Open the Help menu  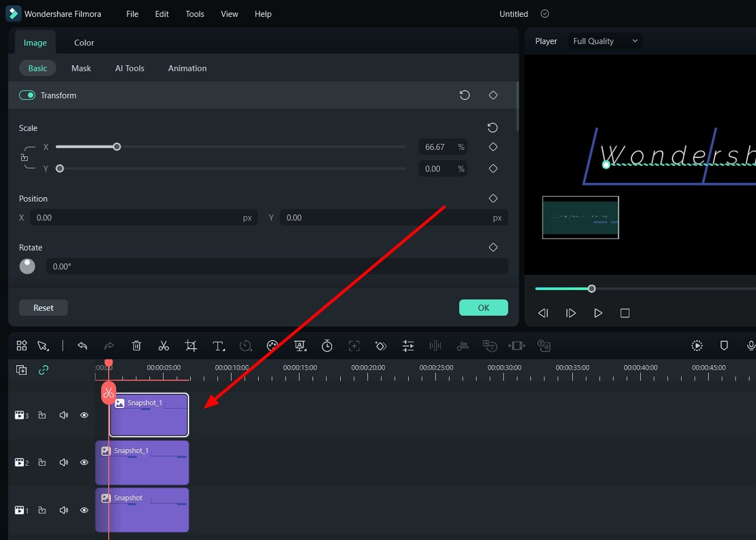[263, 14]
